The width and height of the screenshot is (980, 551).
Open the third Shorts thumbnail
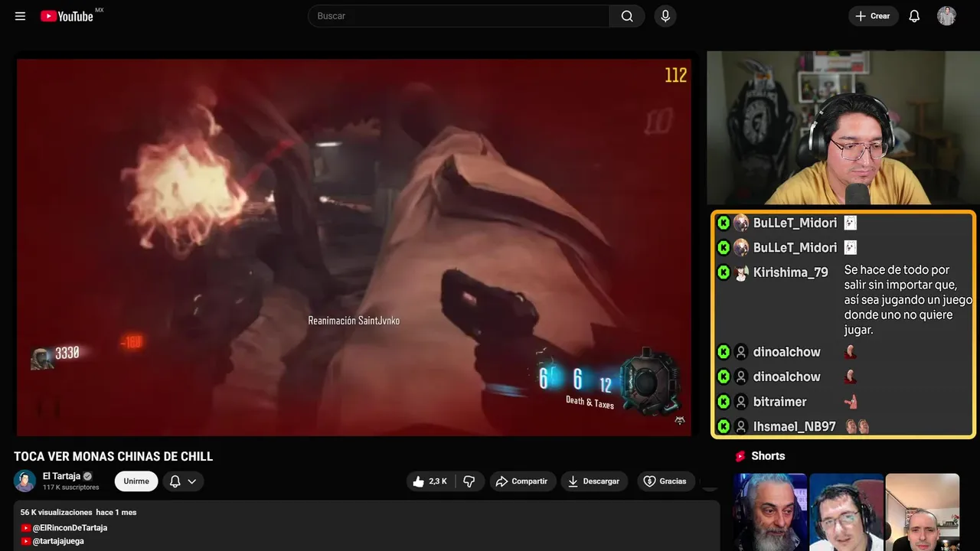click(x=923, y=512)
